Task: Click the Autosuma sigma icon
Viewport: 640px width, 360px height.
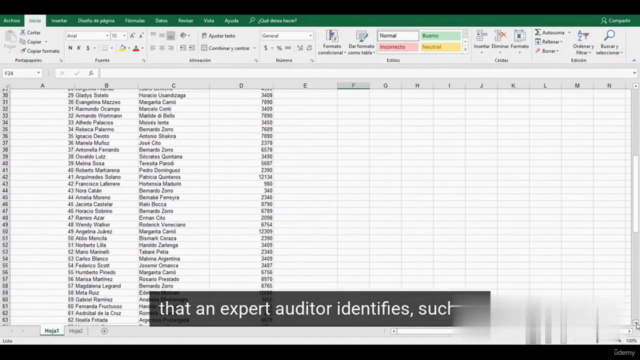Action: 538,32
